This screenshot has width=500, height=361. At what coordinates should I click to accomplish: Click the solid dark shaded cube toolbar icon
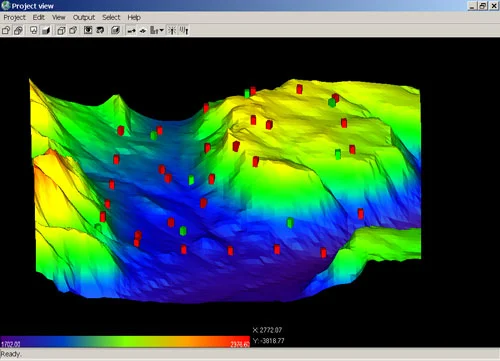tap(46, 31)
